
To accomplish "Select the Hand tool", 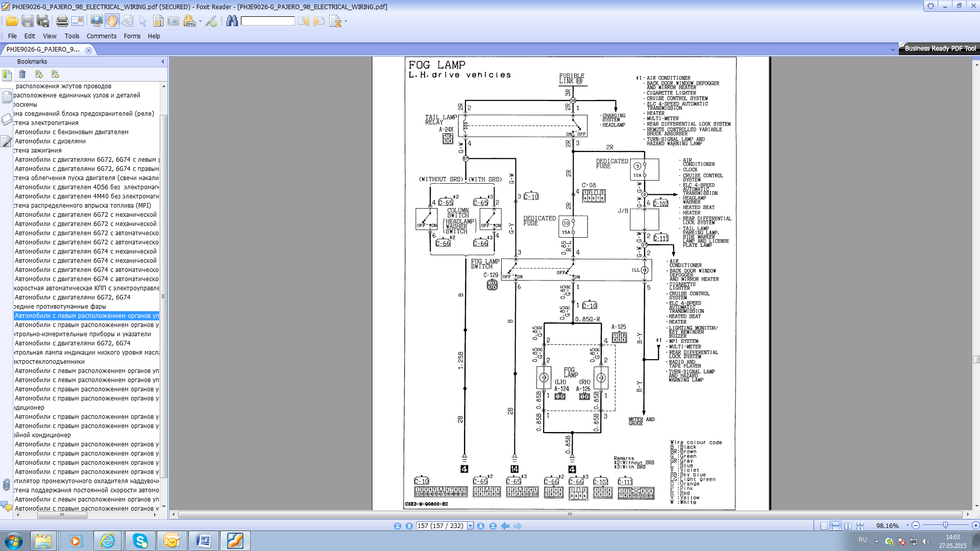I will tap(112, 21).
